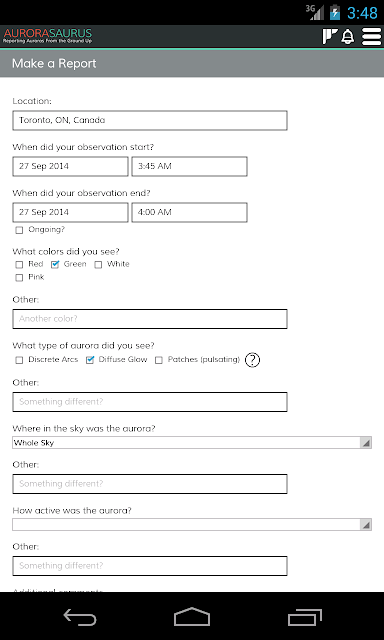Viewport: 384px width, 640px height.
Task: Check the Red color checkbox
Action: click(x=19, y=265)
